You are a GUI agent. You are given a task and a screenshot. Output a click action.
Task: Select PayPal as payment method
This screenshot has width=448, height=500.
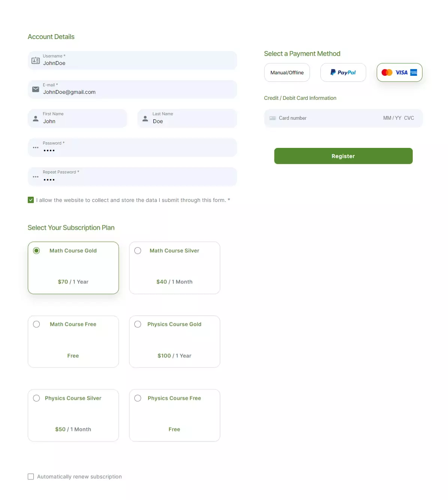pos(343,72)
